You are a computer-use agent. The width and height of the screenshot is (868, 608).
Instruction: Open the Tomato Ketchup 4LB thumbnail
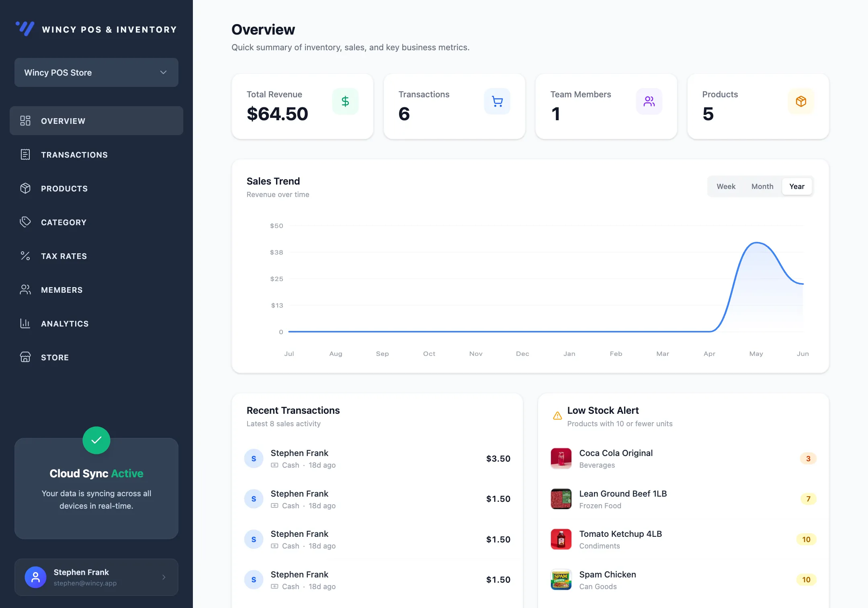click(x=561, y=539)
